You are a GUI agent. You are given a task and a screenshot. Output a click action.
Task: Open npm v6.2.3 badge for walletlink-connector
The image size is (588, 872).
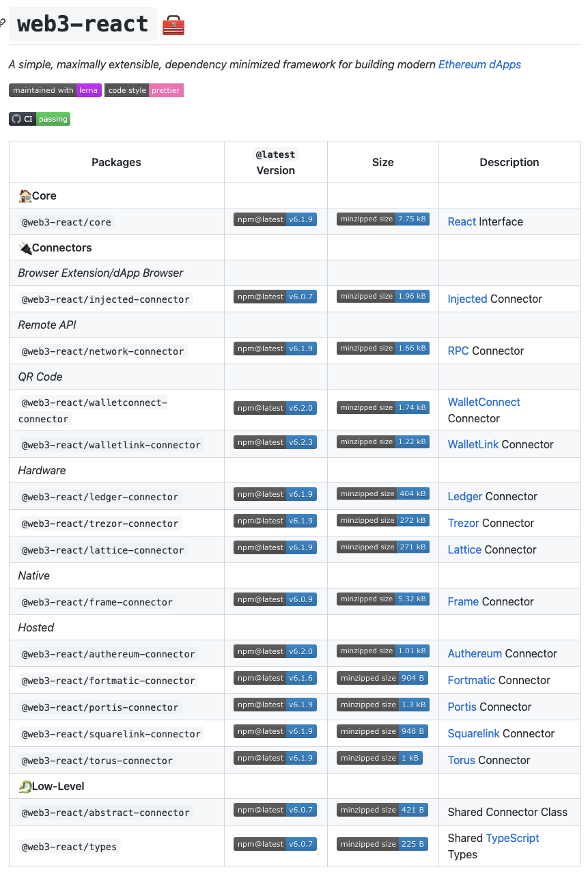(x=275, y=442)
